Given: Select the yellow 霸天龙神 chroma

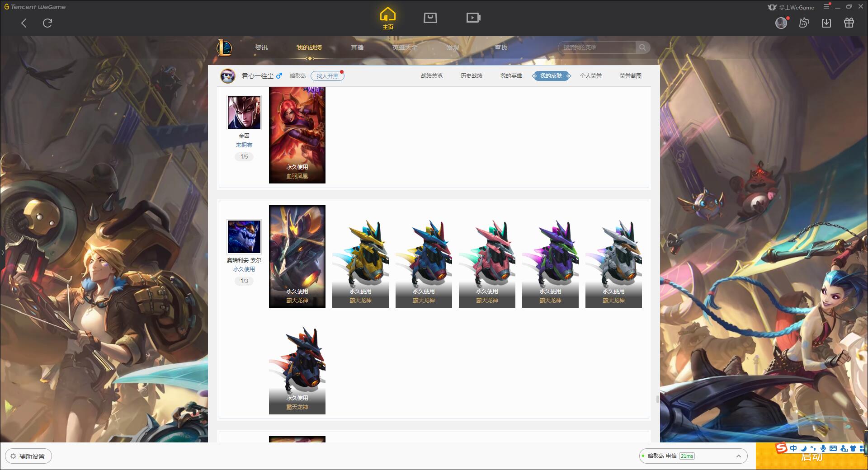Looking at the screenshot, I should coord(360,256).
